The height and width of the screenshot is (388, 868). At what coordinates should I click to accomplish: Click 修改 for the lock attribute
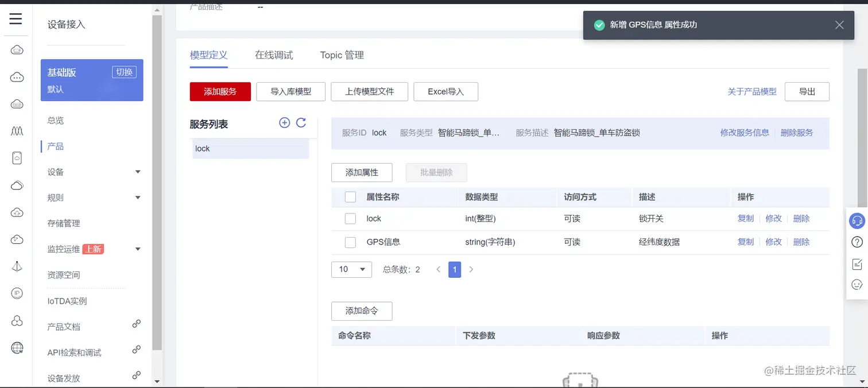point(774,219)
